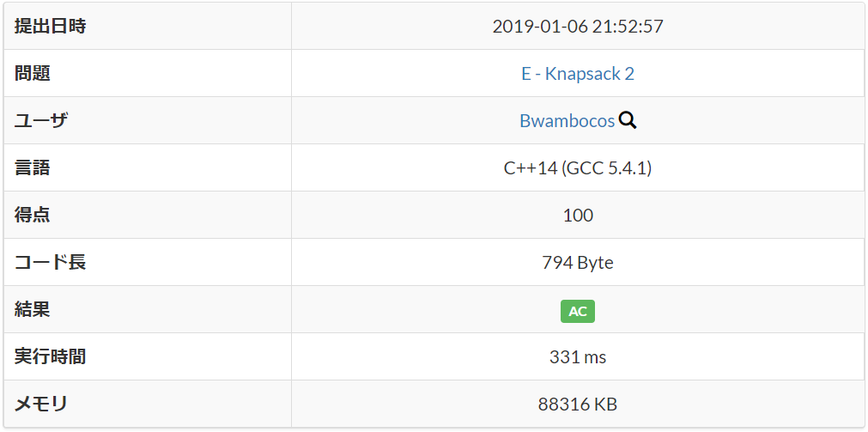Click the score value 100
This screenshot has height=432, width=868.
coord(577,216)
